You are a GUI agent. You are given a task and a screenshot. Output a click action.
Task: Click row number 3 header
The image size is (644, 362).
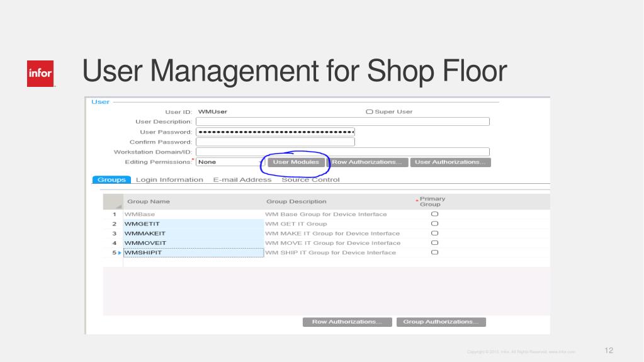click(x=114, y=234)
